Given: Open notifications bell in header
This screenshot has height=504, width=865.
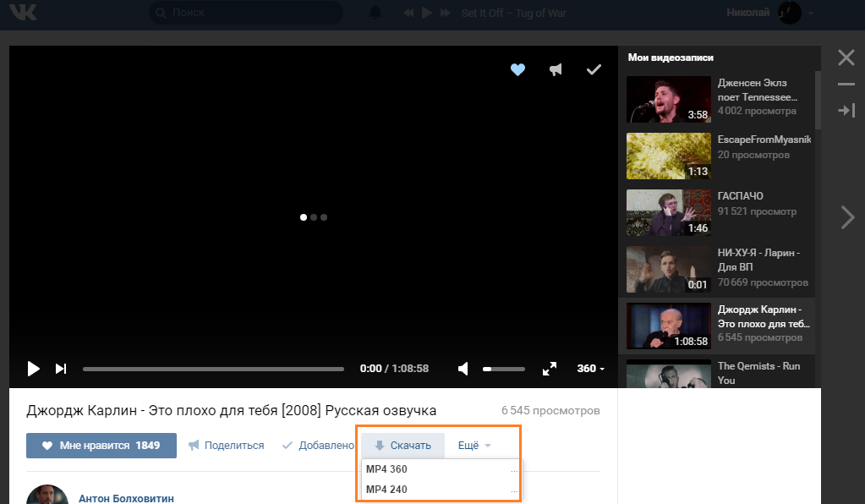Looking at the screenshot, I should (375, 12).
